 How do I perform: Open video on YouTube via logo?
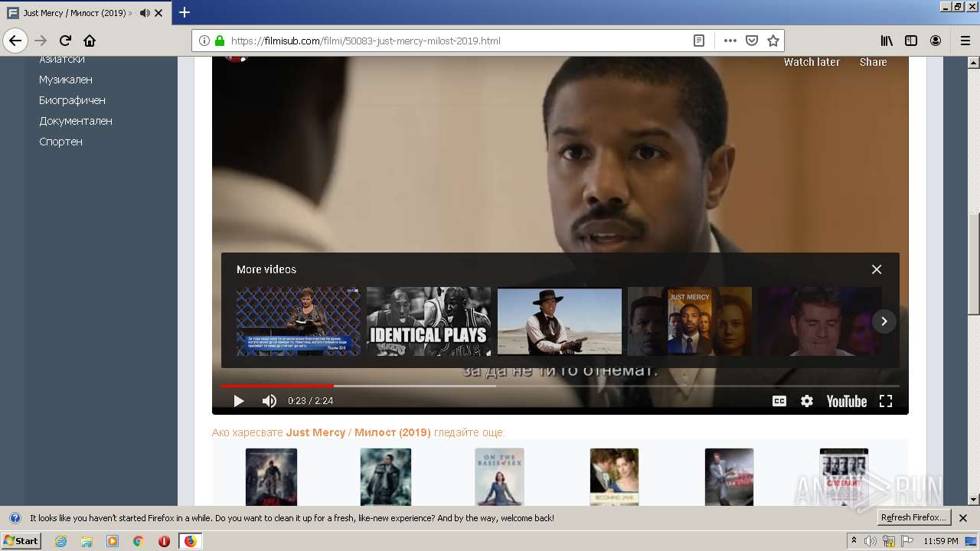tap(847, 401)
